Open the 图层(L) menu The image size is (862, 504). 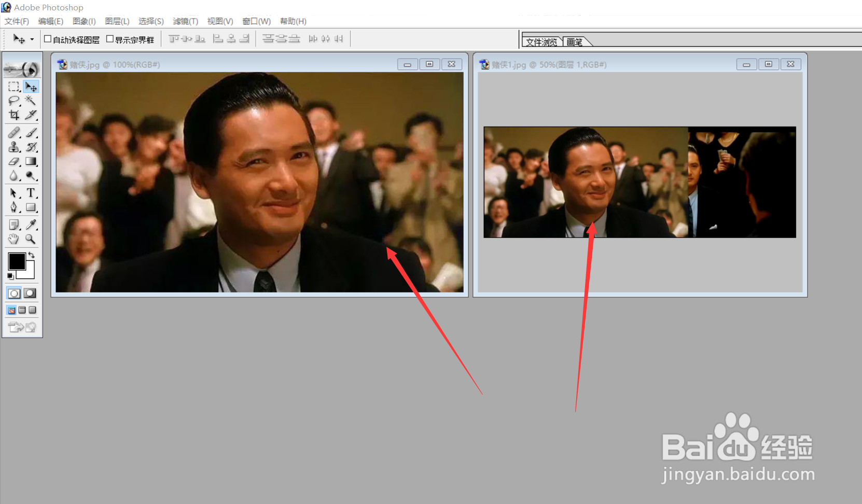117,21
